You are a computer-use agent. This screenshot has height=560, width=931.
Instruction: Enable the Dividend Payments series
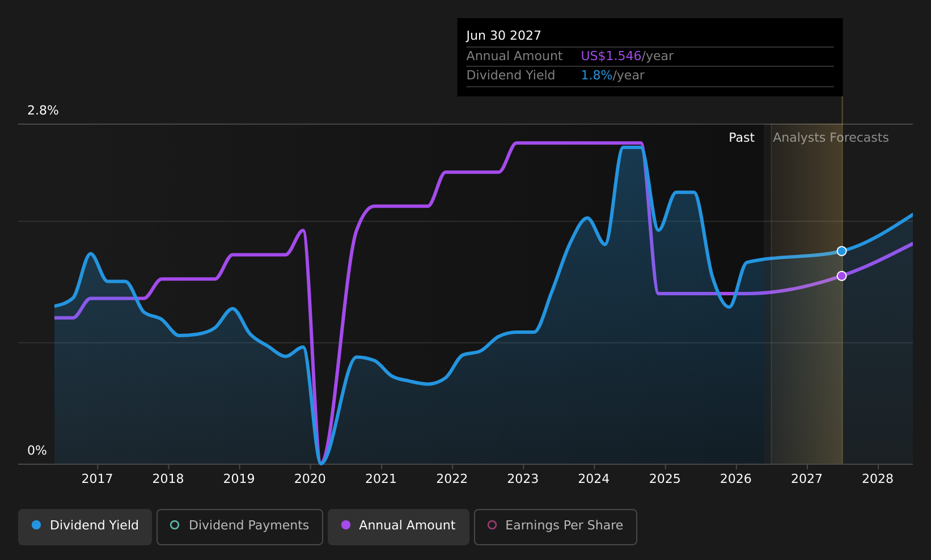pyautogui.click(x=240, y=527)
